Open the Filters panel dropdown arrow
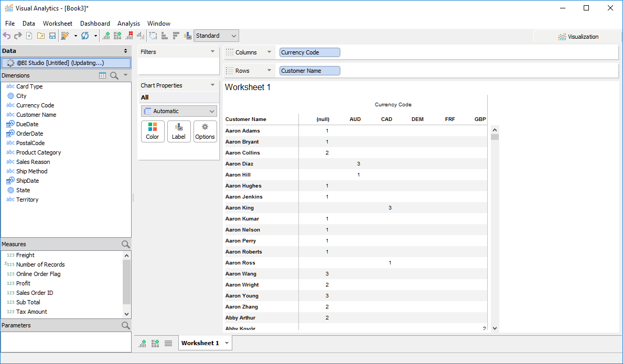 212,52
